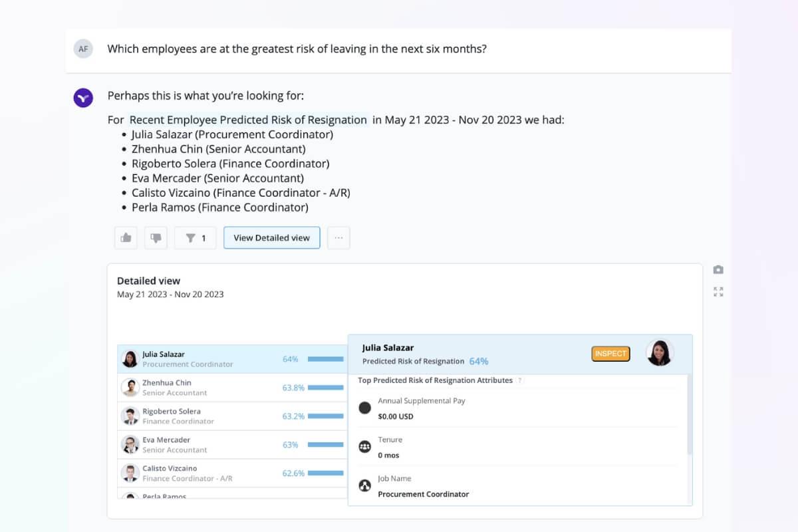The height and width of the screenshot is (532, 798).
Task: Select Julia Salazar row in list
Action: [232, 359]
